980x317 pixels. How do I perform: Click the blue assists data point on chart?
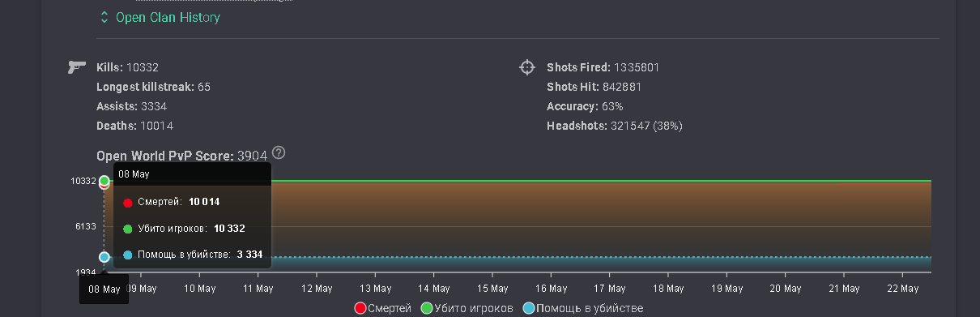(104, 257)
